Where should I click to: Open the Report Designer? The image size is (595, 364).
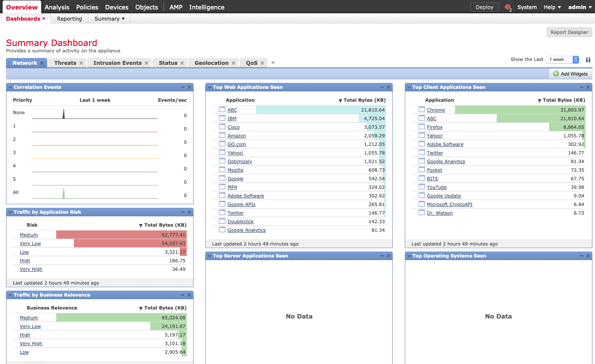coord(569,32)
